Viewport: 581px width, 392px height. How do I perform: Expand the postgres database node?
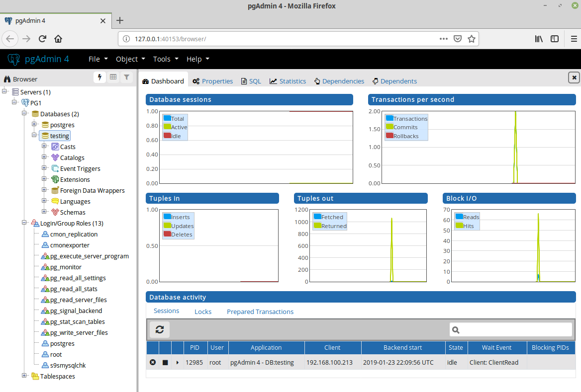[34, 124]
